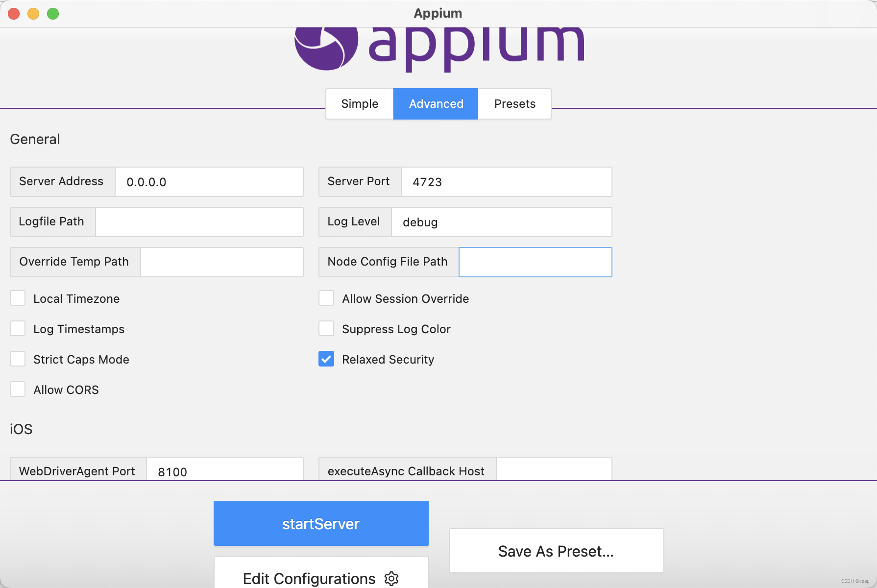Focus the Logfile Path input
The width and height of the screenshot is (877, 588).
199,222
